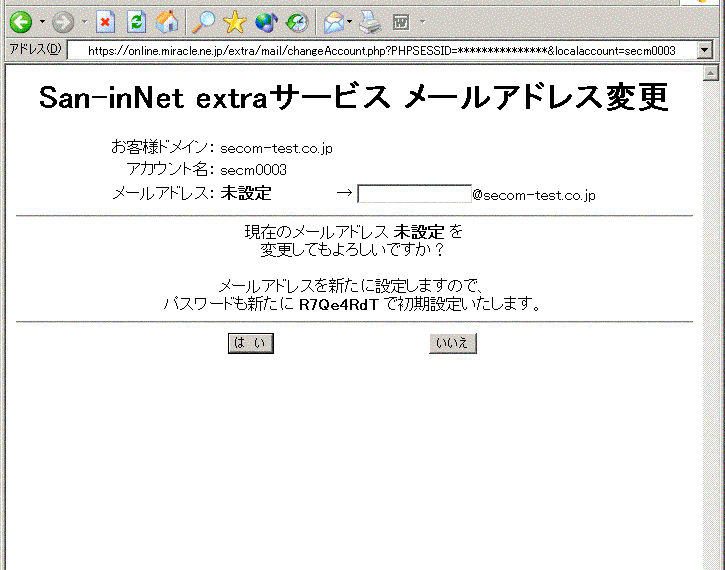Screen dimensions: 725x570
Task: Print the page using the printer icon
Action: click(370, 21)
